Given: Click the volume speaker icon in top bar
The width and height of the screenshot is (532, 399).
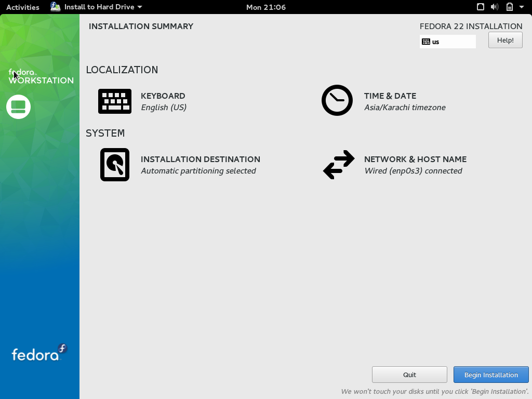Looking at the screenshot, I should (495, 7).
